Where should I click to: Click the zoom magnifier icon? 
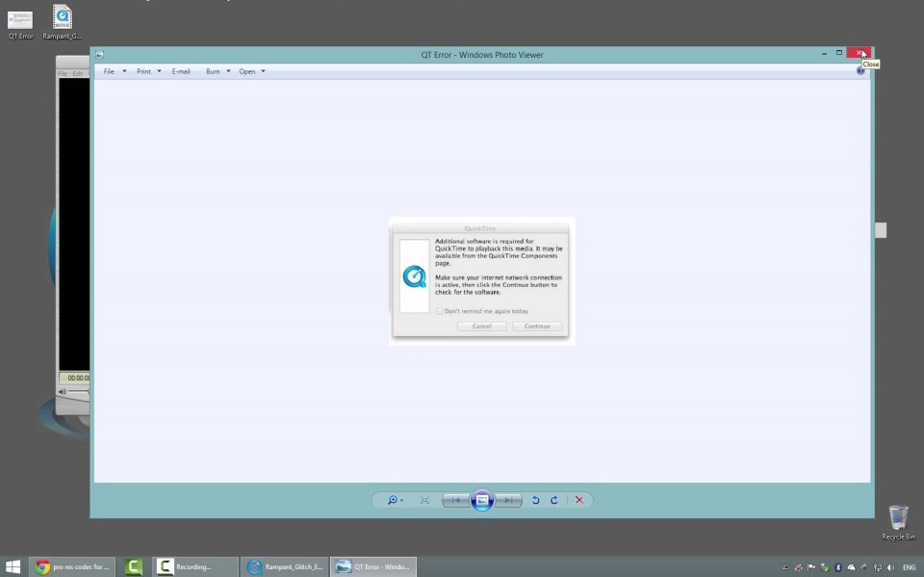[392, 500]
